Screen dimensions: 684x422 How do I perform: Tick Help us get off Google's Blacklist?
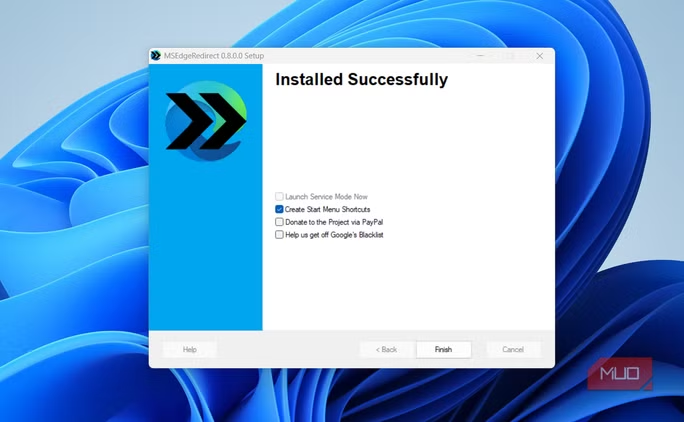279,235
